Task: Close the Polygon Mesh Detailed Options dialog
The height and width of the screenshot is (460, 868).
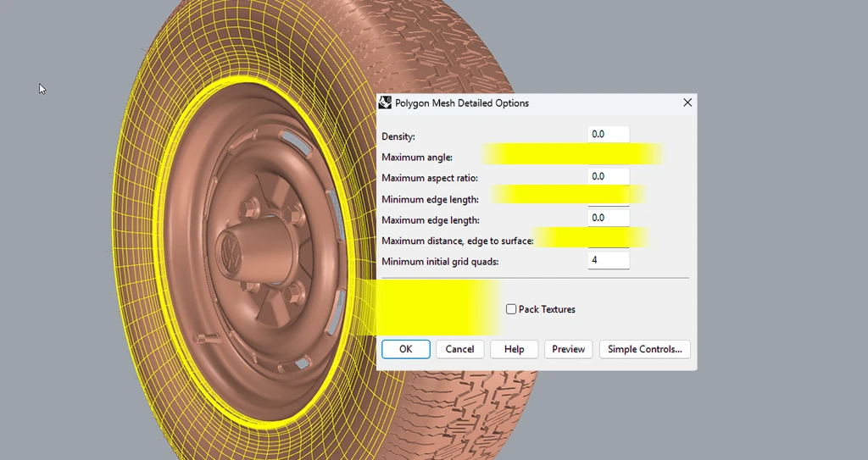Action: 687,103
